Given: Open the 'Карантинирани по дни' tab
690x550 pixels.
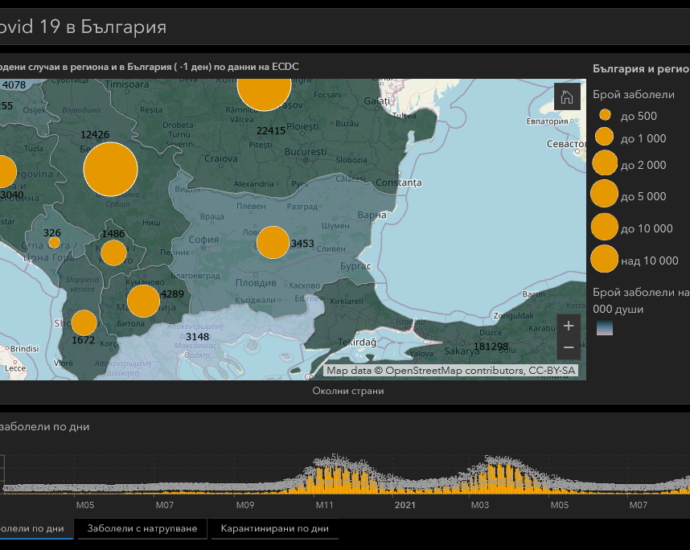Looking at the screenshot, I should point(275,528).
